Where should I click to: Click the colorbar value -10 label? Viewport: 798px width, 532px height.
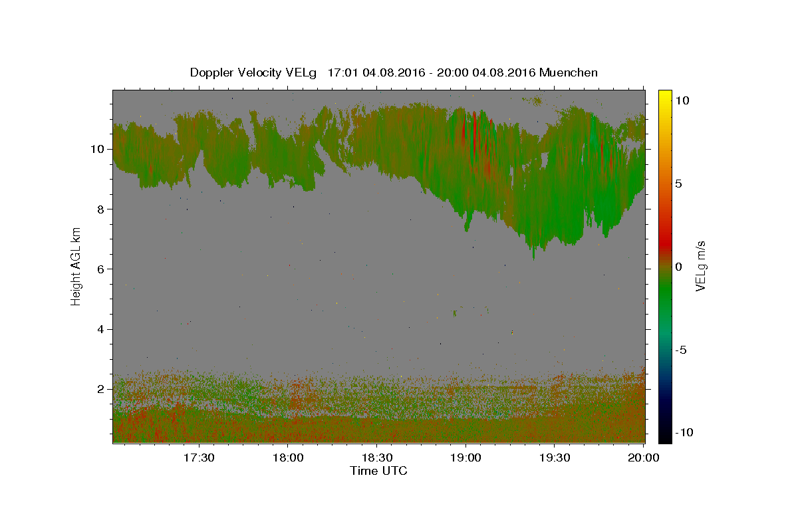[686, 433]
